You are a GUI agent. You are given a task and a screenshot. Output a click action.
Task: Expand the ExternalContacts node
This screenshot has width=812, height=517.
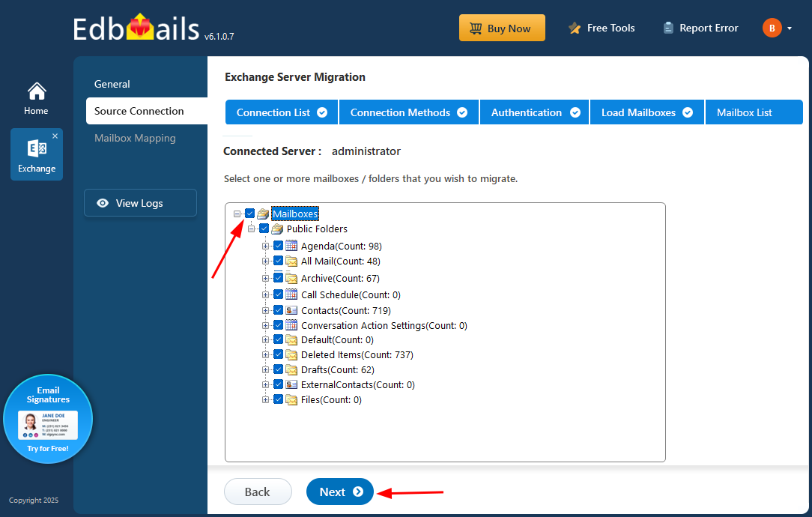pyautogui.click(x=265, y=385)
